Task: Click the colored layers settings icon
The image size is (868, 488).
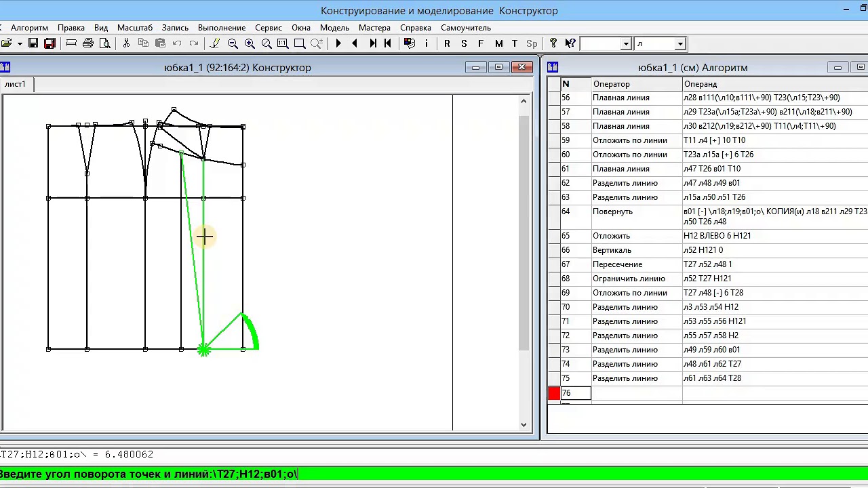Action: [x=410, y=43]
